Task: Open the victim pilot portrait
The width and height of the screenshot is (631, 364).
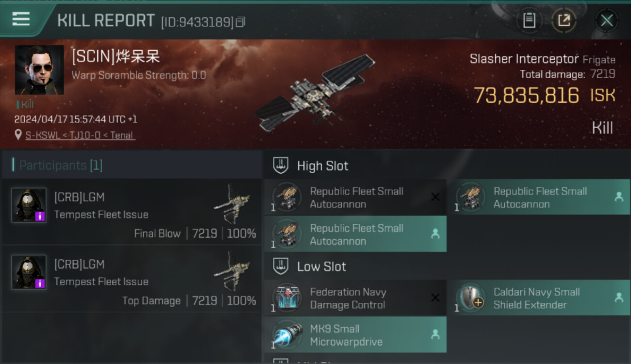Action: coord(39,70)
